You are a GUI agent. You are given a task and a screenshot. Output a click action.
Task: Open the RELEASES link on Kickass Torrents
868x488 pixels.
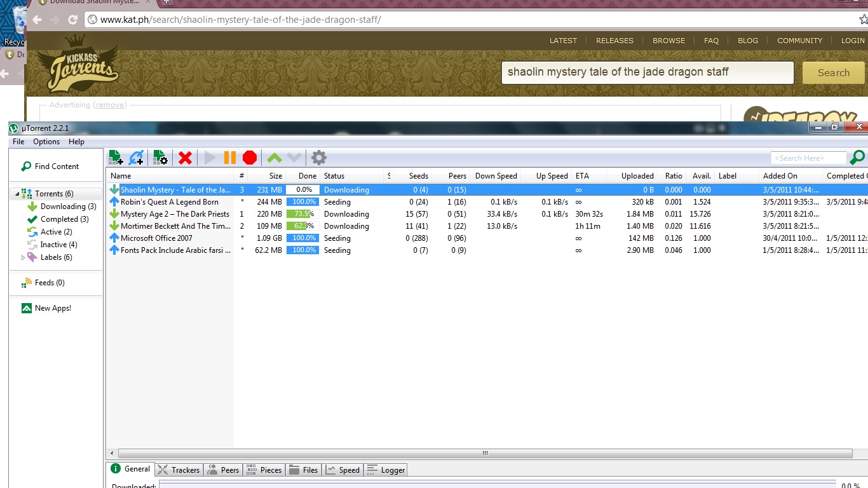point(614,41)
